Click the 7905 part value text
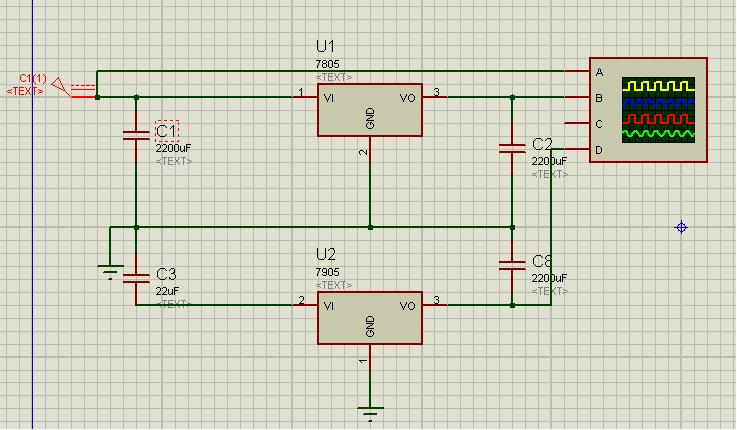The image size is (737, 430). point(328,272)
